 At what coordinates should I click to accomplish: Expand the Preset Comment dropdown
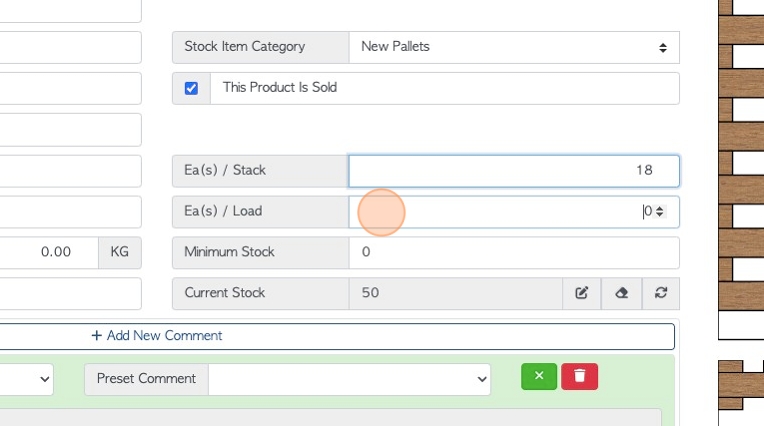click(349, 379)
